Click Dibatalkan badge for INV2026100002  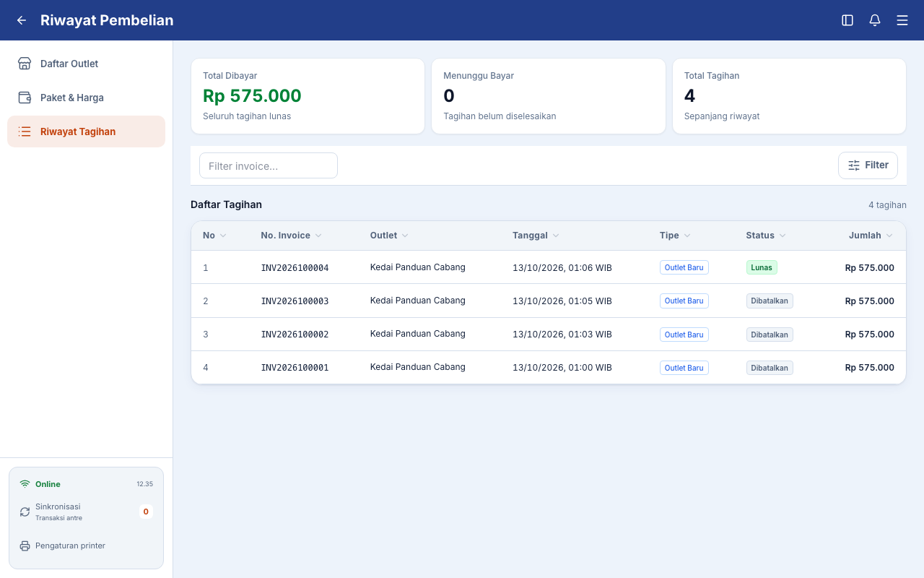(770, 335)
